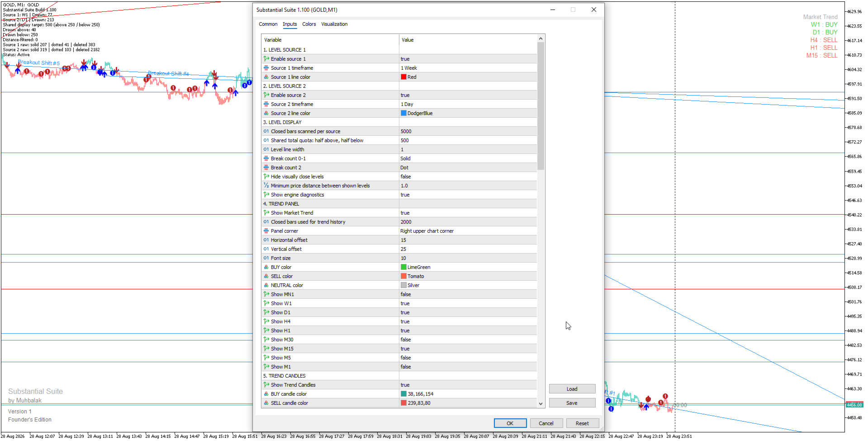Switch to the Common tab

click(268, 24)
